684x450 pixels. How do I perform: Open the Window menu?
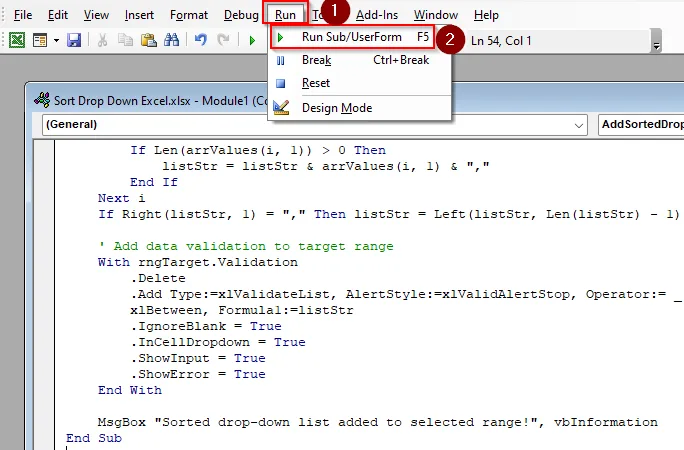point(436,15)
